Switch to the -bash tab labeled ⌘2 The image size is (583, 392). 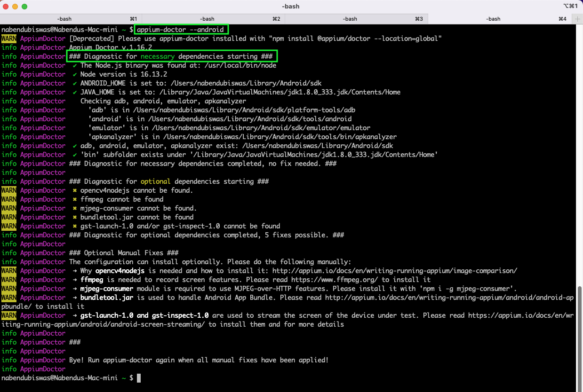click(x=214, y=19)
